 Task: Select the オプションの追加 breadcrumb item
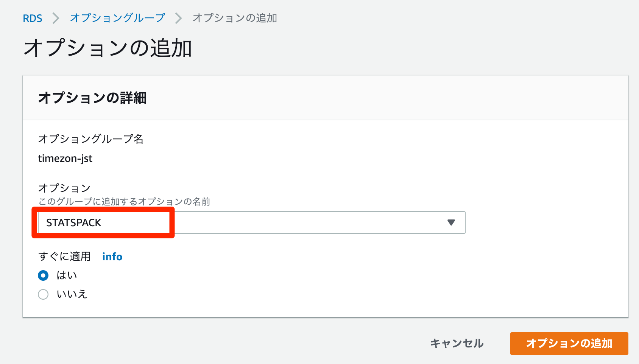click(235, 18)
